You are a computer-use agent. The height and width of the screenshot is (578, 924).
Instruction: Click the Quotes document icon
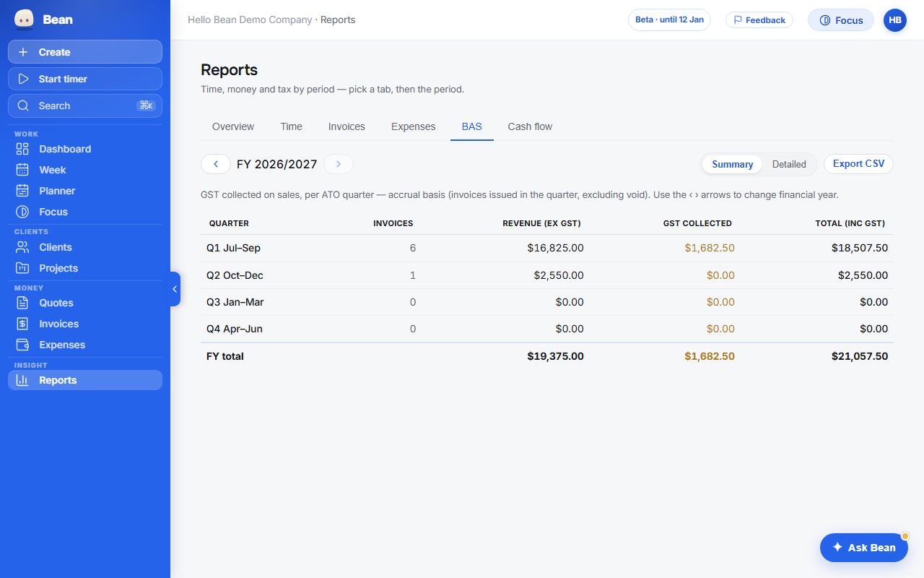[22, 303]
